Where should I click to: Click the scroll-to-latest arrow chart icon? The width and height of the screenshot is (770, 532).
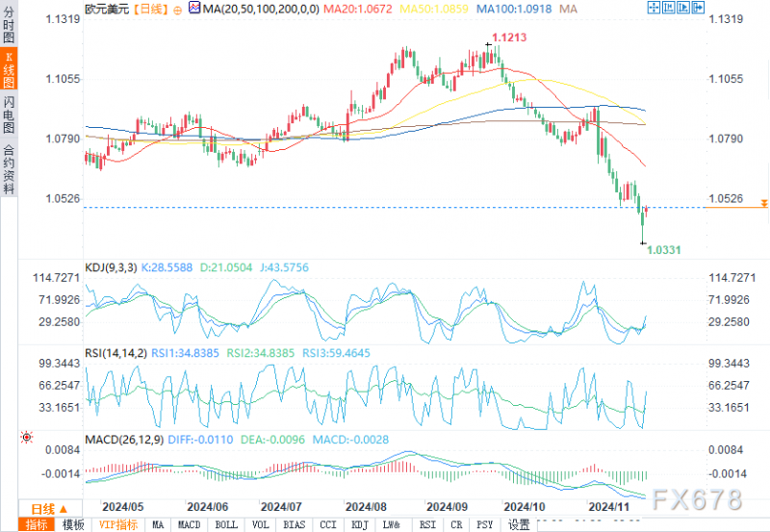coord(698,8)
